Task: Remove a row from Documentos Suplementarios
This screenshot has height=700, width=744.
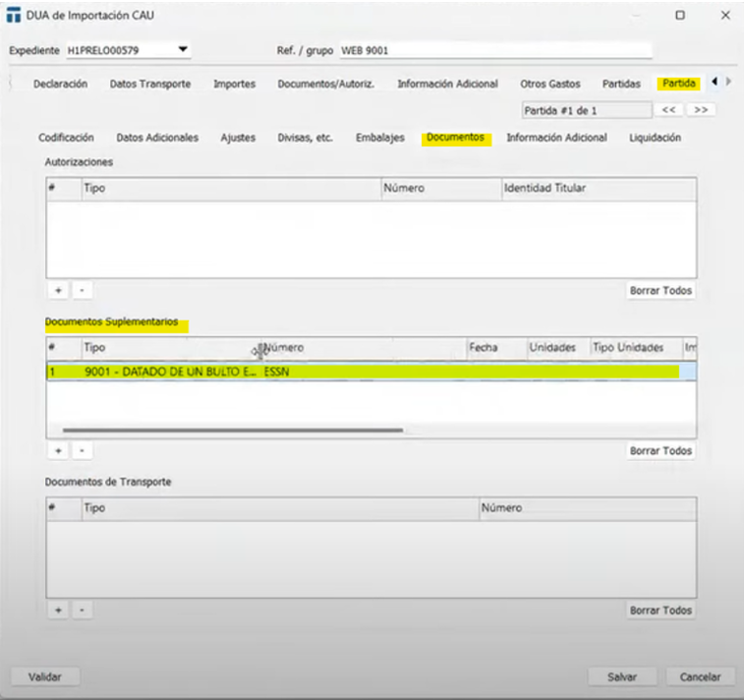Action: click(x=81, y=450)
